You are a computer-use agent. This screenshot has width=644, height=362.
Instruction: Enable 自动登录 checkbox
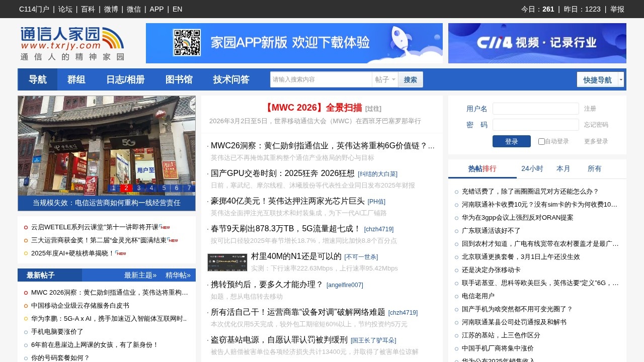click(x=541, y=141)
